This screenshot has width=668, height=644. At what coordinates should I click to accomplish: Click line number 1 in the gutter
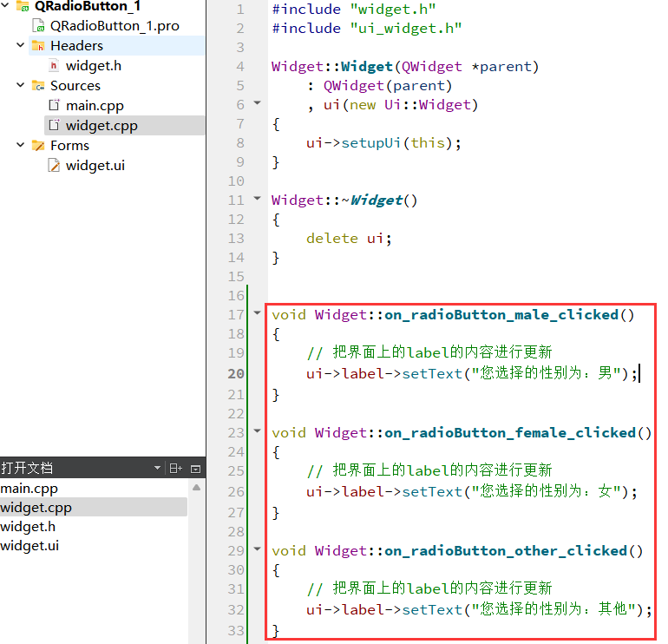240,9
